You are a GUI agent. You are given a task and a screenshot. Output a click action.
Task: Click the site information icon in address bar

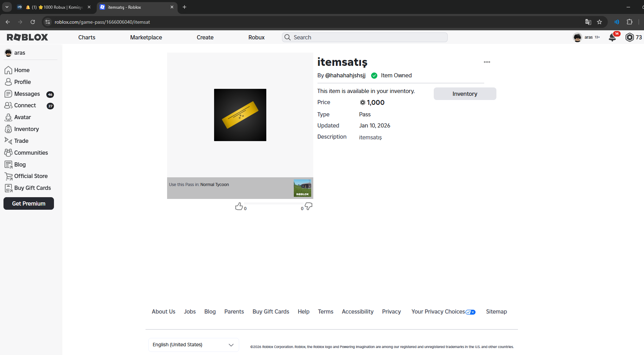pyautogui.click(x=48, y=22)
